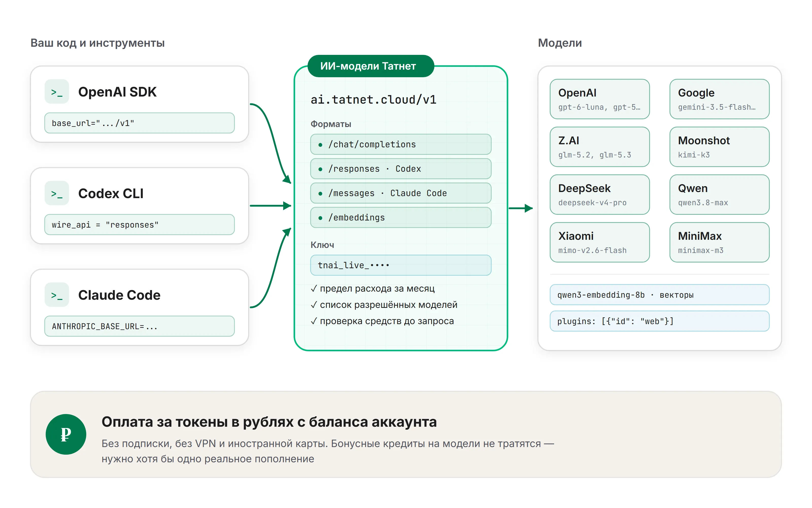Screen dimensions: 812x508
Task: Select the /chat/completions format row
Action: [401, 145]
